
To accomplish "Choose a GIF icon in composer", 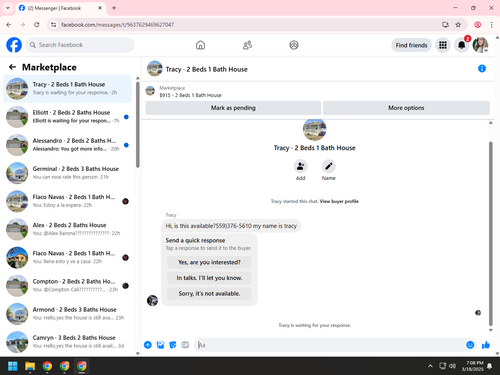I will [185, 345].
